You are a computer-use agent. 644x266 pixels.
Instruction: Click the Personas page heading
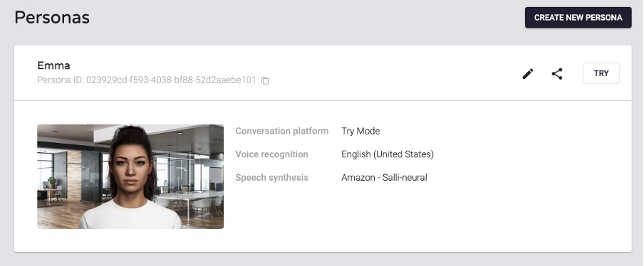52,18
